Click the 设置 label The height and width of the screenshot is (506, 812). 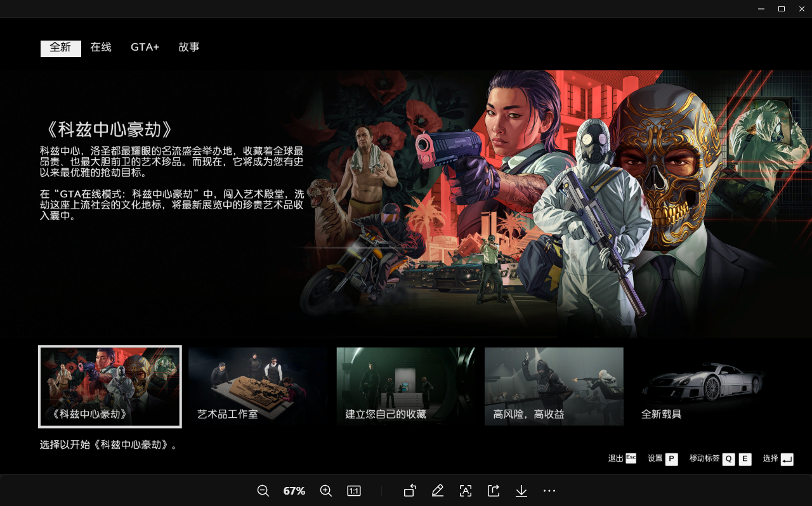coord(655,458)
